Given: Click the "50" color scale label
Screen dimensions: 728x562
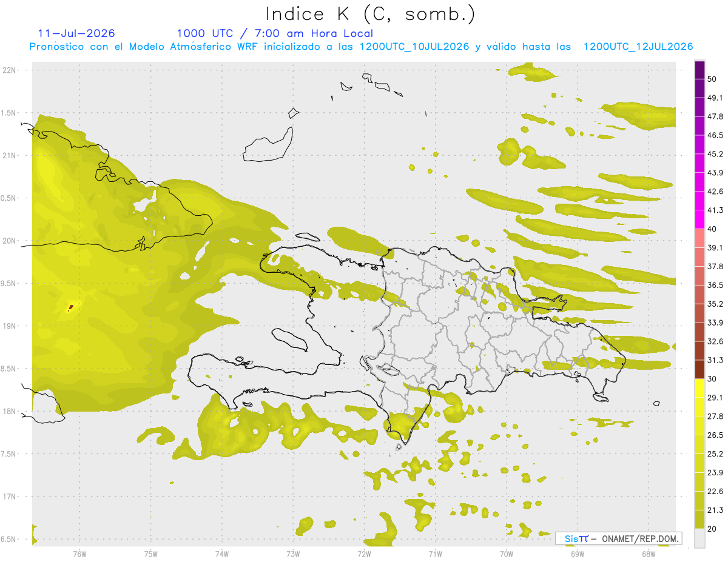Looking at the screenshot, I should (713, 79).
